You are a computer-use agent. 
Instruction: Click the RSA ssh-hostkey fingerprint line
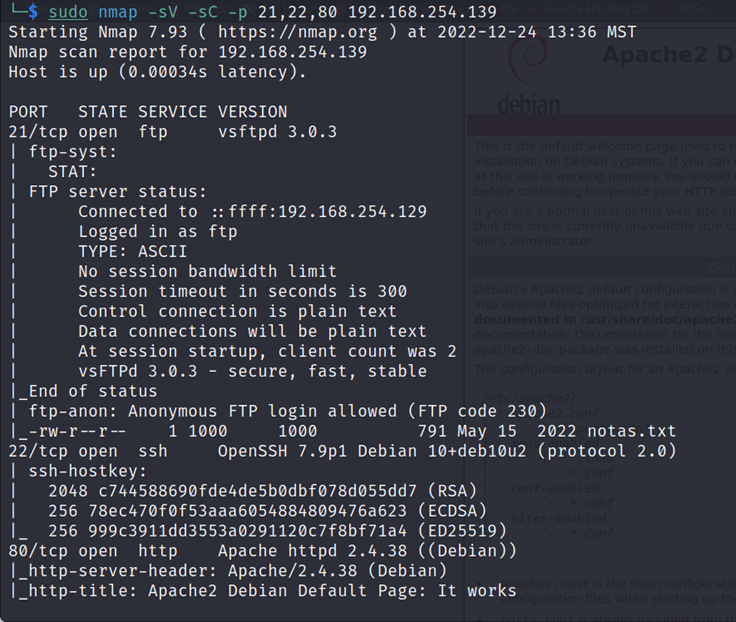[262, 491]
